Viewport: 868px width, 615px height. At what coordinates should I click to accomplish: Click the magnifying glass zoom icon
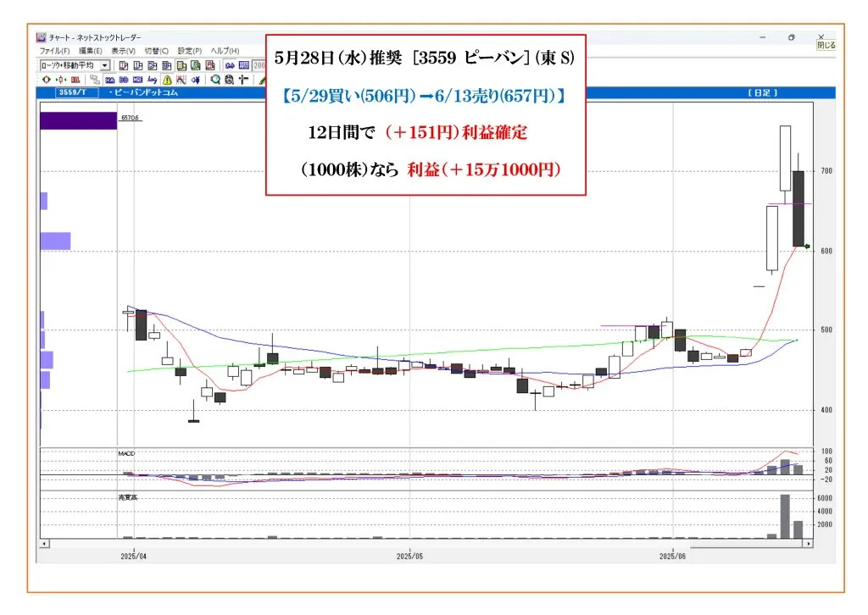coord(215,80)
